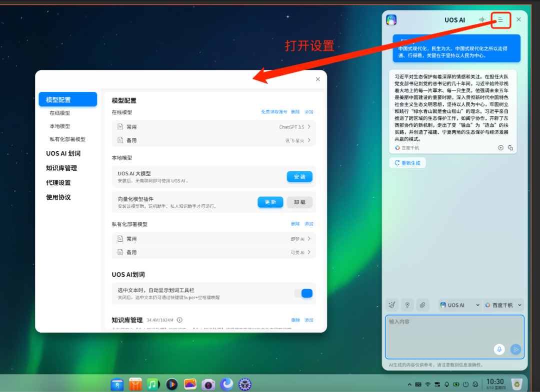Image resolution: width=540 pixels, height=392 pixels.
Task: Open the camera app in the dock
Action: pyautogui.click(x=208, y=384)
